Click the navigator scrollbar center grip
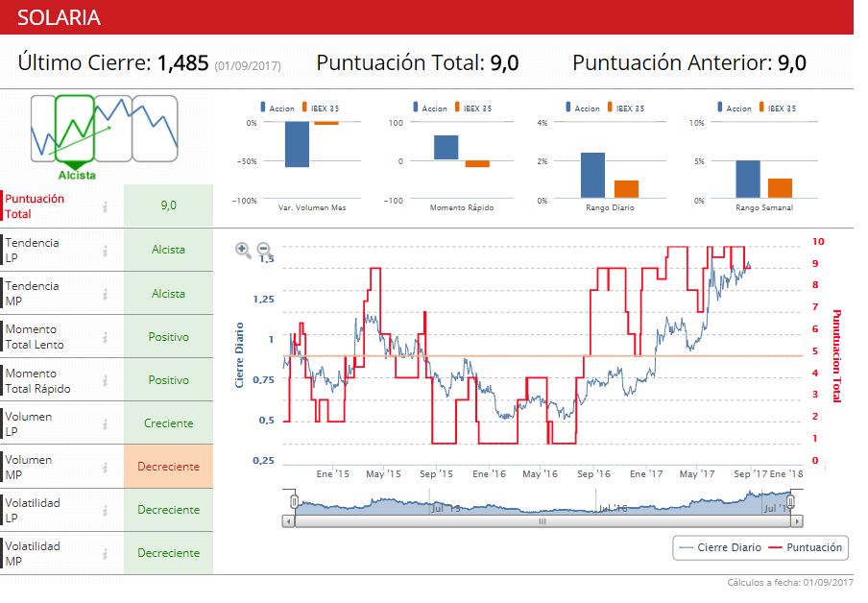 pos(542,521)
